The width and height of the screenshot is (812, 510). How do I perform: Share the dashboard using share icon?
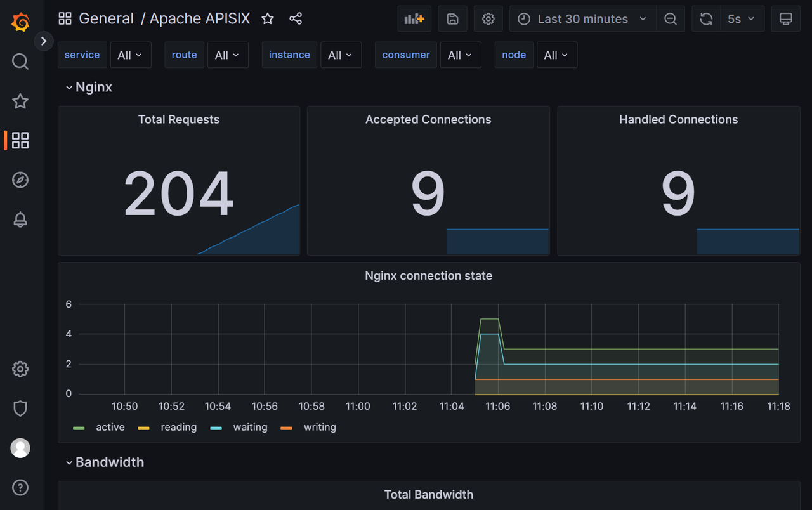(x=296, y=19)
